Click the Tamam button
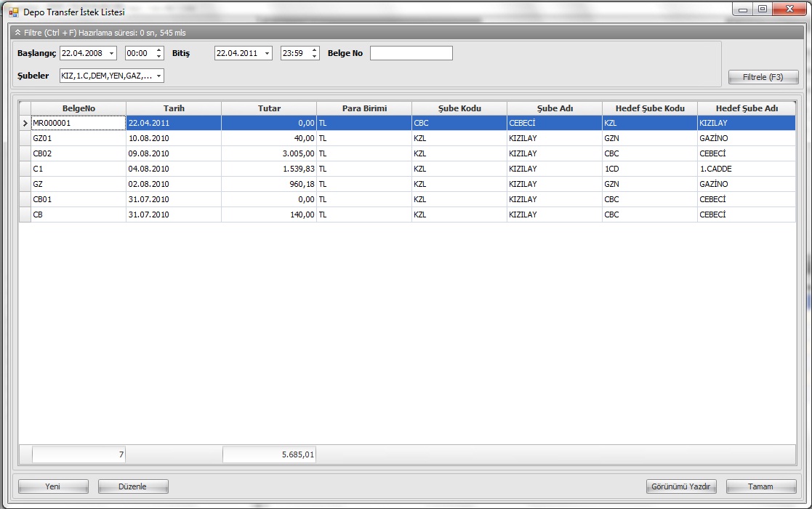The width and height of the screenshot is (812, 509). click(x=760, y=486)
